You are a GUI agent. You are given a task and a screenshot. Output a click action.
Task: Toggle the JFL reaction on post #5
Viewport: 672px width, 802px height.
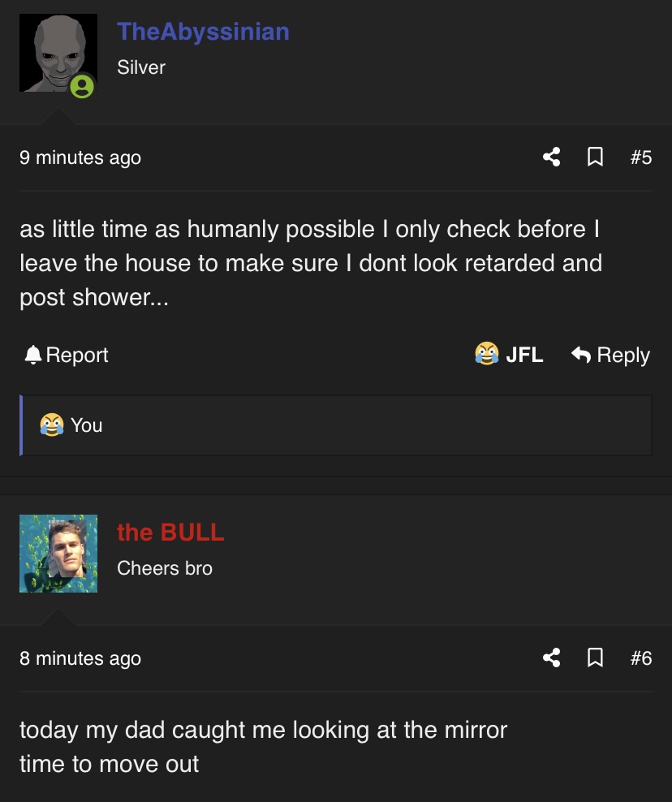[509, 354]
